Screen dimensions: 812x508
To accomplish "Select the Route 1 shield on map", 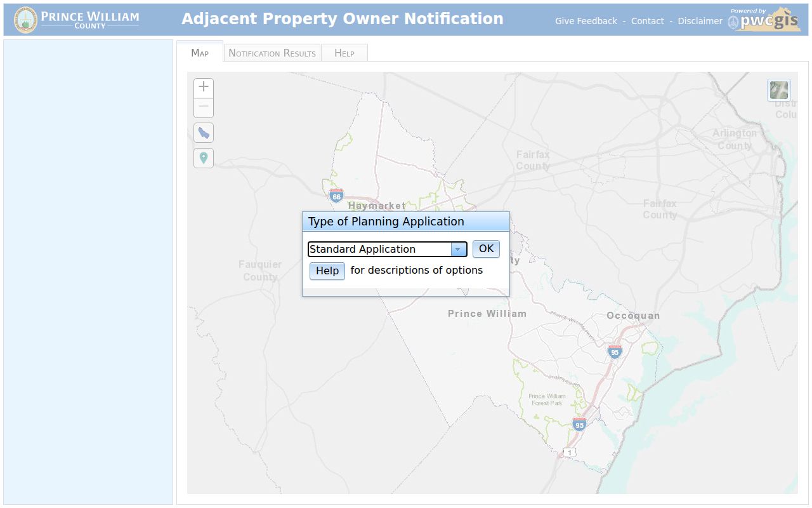I will coord(570,452).
